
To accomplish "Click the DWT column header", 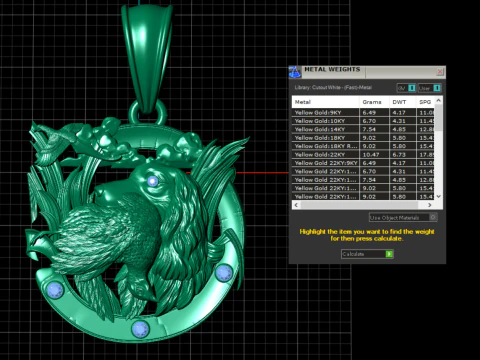I will [403, 102].
